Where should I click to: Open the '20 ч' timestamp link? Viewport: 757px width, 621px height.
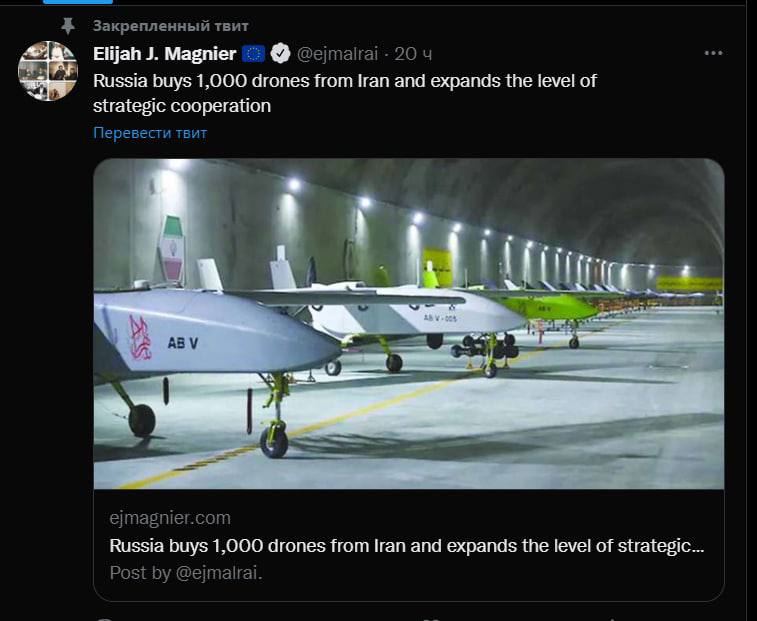(x=413, y=53)
